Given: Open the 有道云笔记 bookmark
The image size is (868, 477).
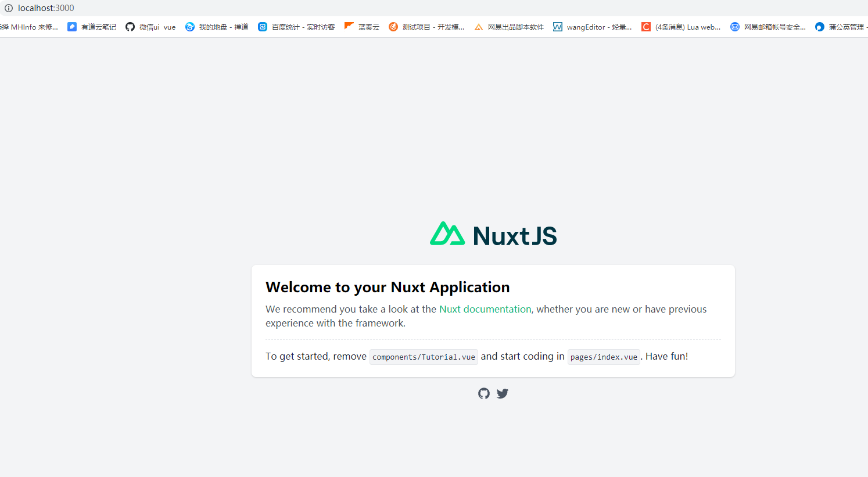Looking at the screenshot, I should 92,27.
